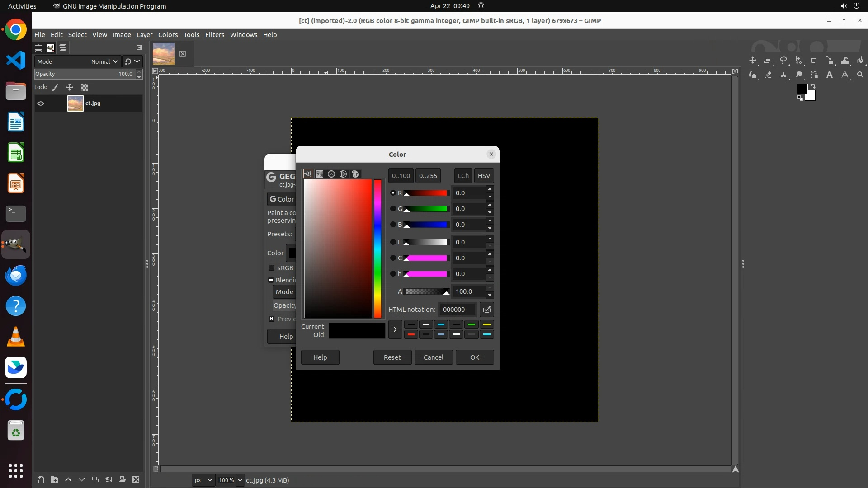Open the Palette color selector tab

[355, 174]
